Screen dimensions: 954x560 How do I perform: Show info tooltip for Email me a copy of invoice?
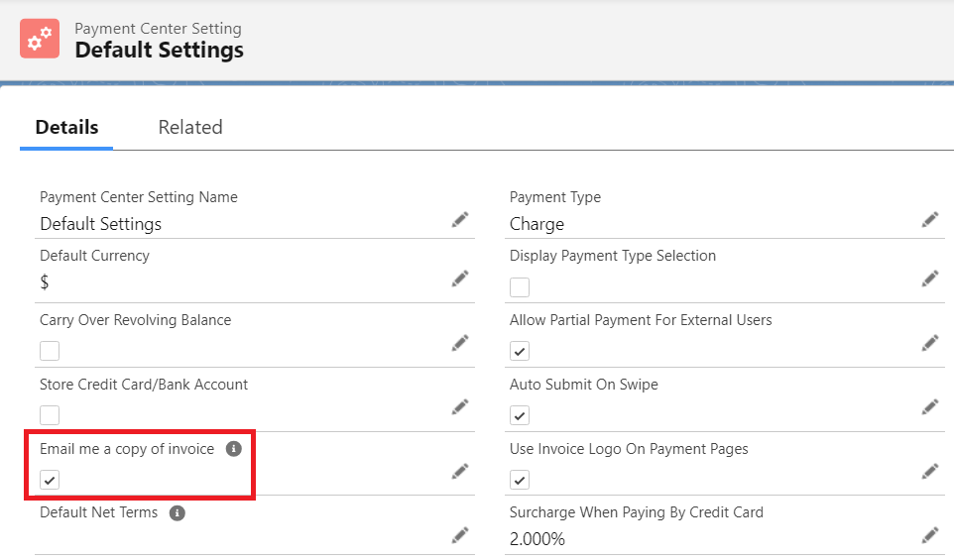[233, 449]
